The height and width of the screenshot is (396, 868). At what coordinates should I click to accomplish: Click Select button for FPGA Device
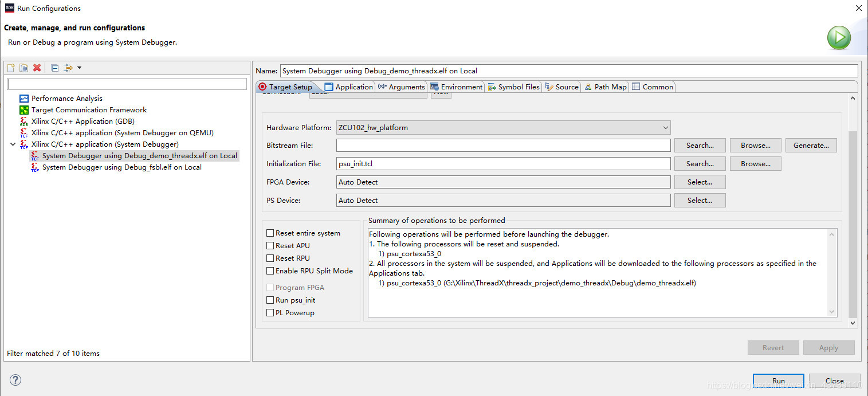coord(700,182)
